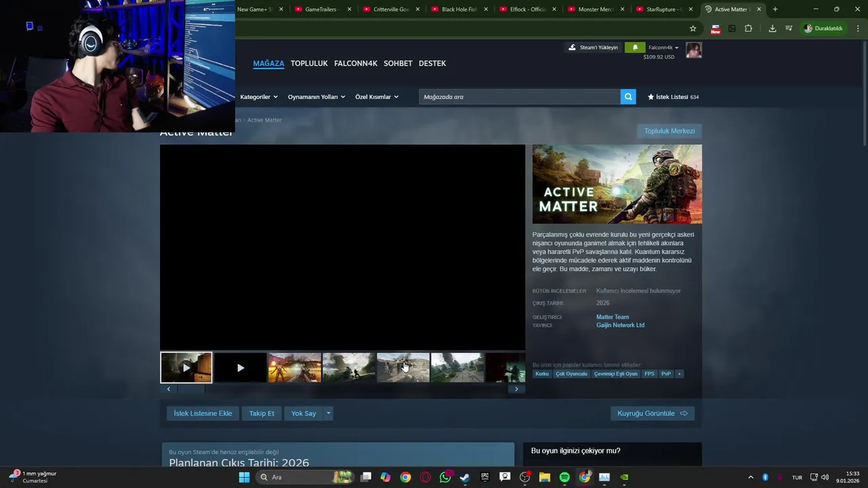This screenshot has height=488, width=868.
Task: Expand the Oynamanın Yolları dropdown
Action: [x=316, y=97]
